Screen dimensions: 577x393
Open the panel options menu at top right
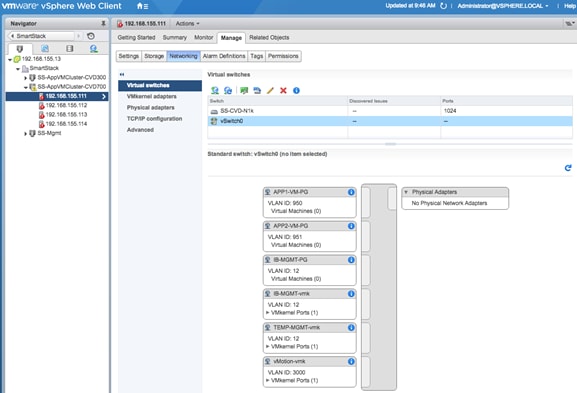tap(569, 24)
